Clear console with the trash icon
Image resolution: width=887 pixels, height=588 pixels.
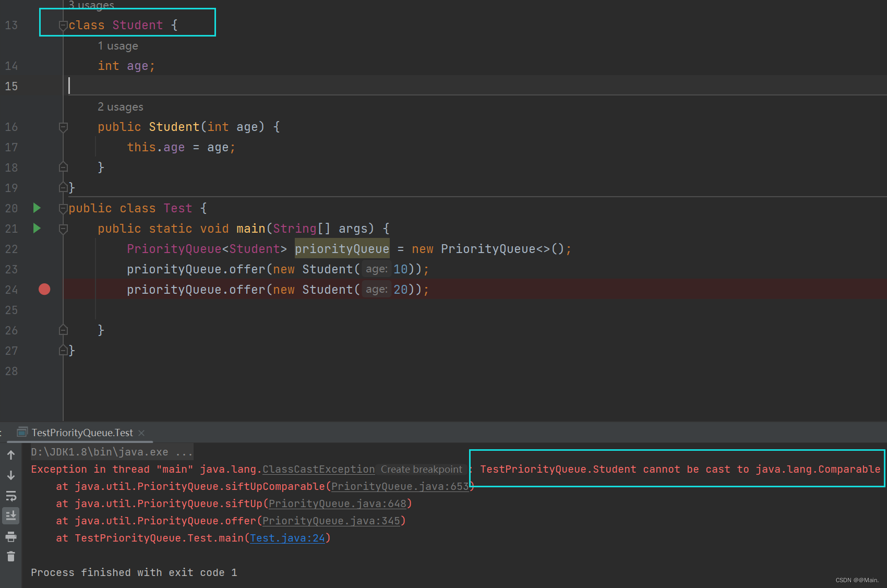point(11,557)
